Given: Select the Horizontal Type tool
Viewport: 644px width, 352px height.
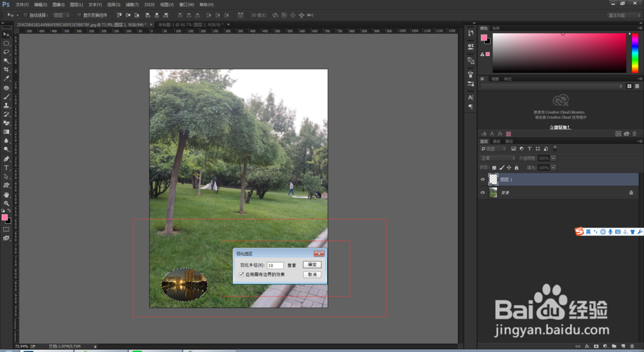Looking at the screenshot, I should click(x=6, y=168).
